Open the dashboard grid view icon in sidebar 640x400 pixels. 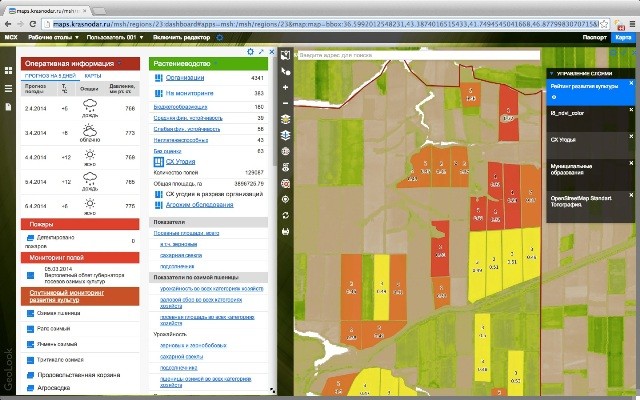pyautogui.click(x=8, y=71)
